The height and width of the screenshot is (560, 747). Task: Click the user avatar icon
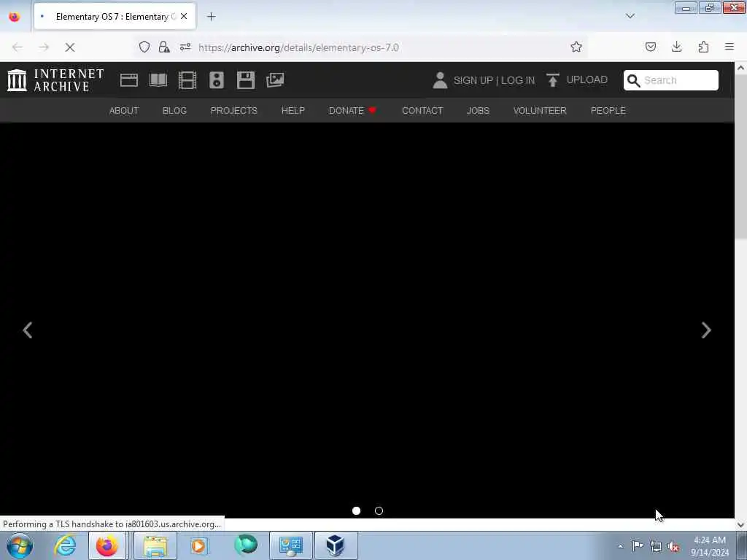click(440, 80)
